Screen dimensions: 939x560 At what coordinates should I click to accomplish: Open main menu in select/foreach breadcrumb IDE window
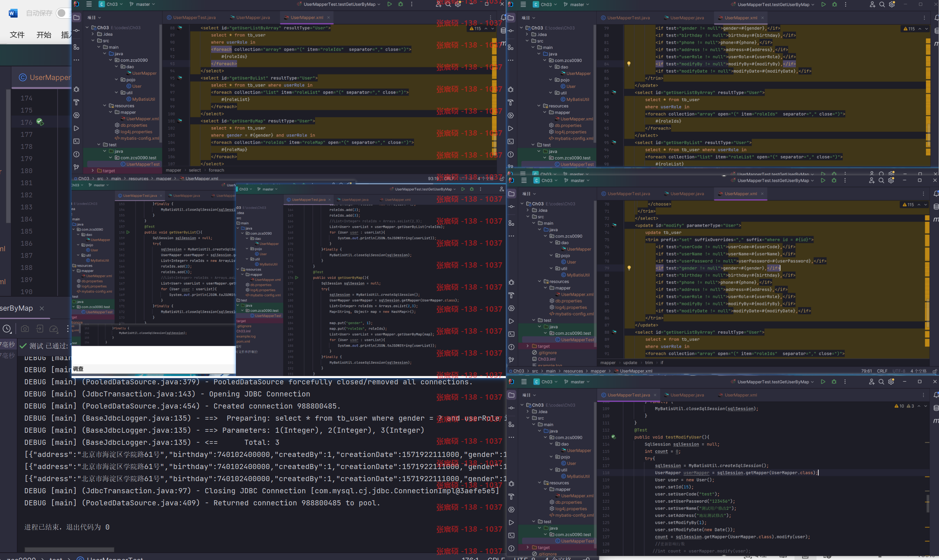(x=89, y=4)
